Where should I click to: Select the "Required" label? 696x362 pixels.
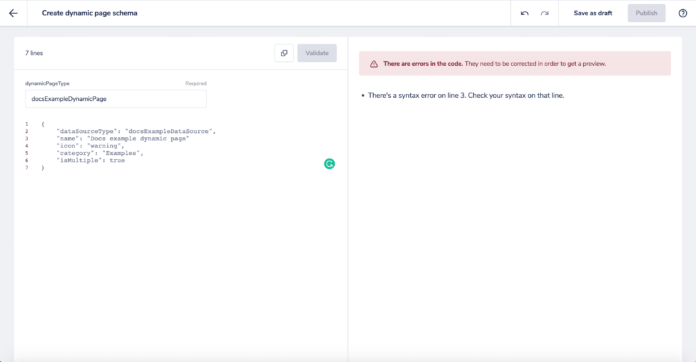click(x=196, y=83)
